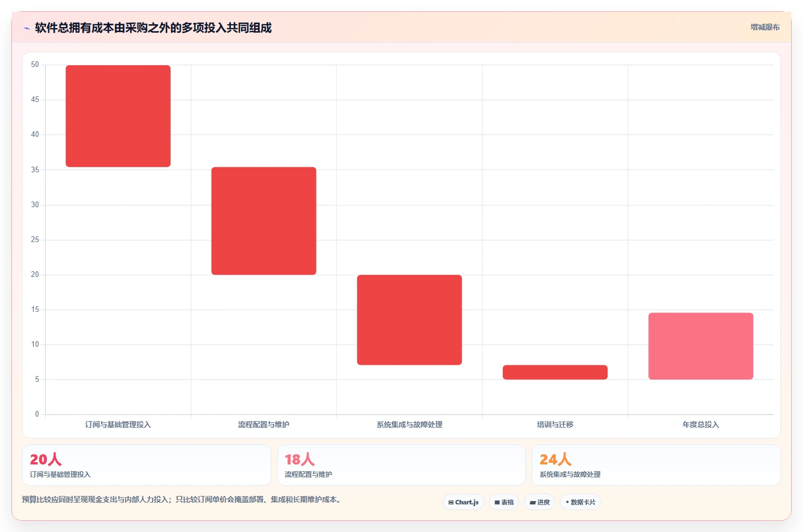803x532 pixels.
Task: Click the 20人 value text
Action: tap(46, 459)
